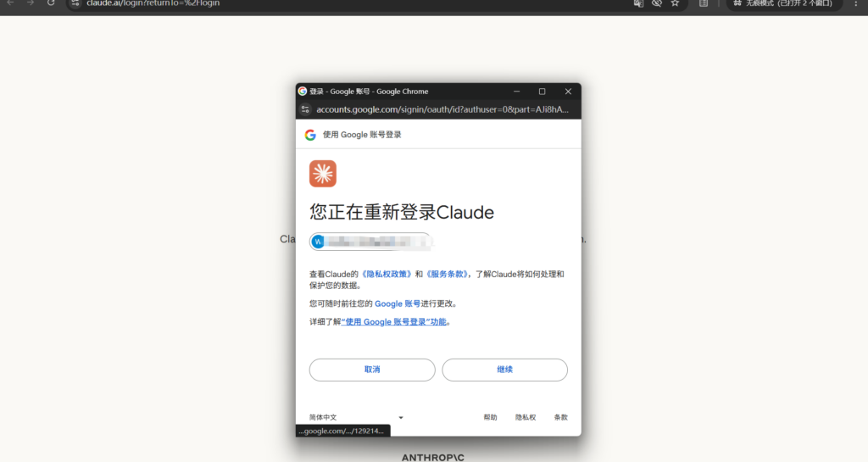Maximize the Google sign-in popup window

click(x=542, y=92)
